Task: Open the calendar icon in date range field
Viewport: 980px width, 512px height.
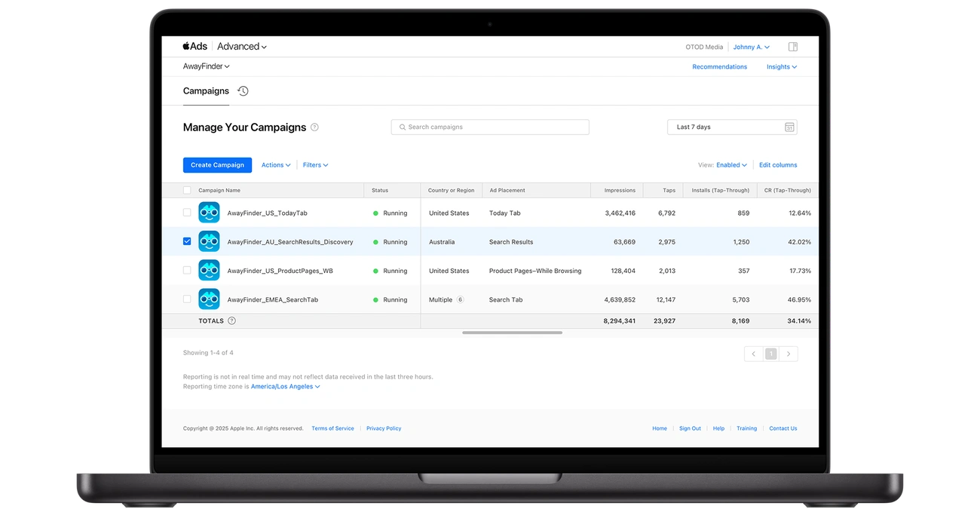Action: (x=789, y=127)
